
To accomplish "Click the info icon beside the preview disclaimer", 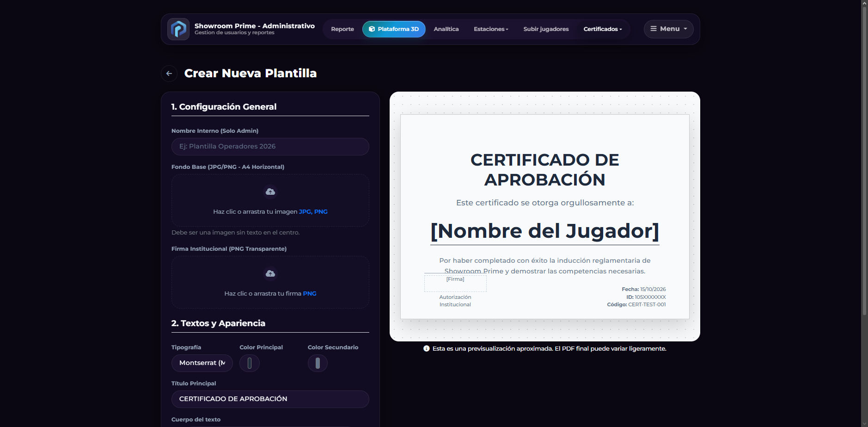I will coord(427,348).
